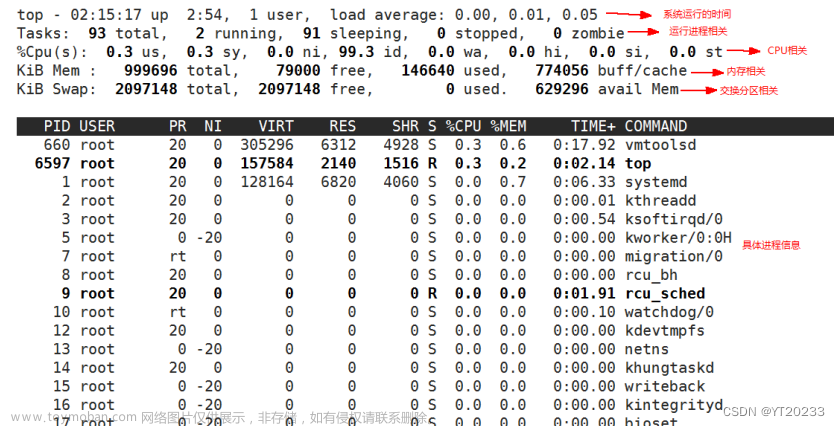Click the TIME+ value 0:06.33
Image resolution: width=840 pixels, height=426 pixels.
[x=584, y=182]
